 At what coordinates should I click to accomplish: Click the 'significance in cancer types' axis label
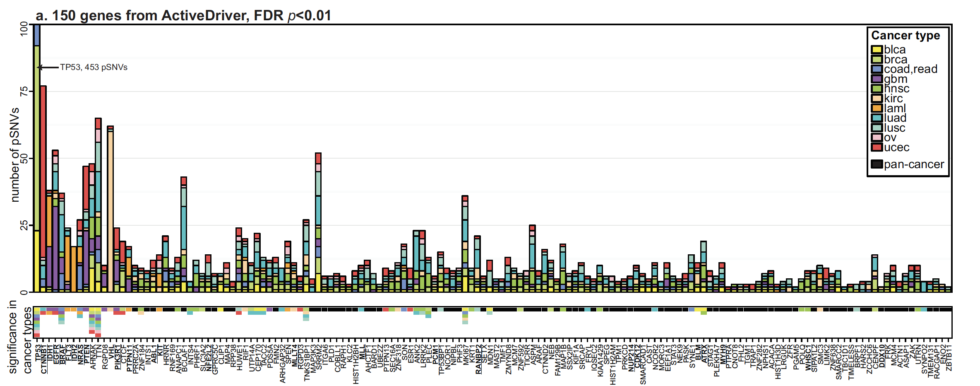point(20,337)
